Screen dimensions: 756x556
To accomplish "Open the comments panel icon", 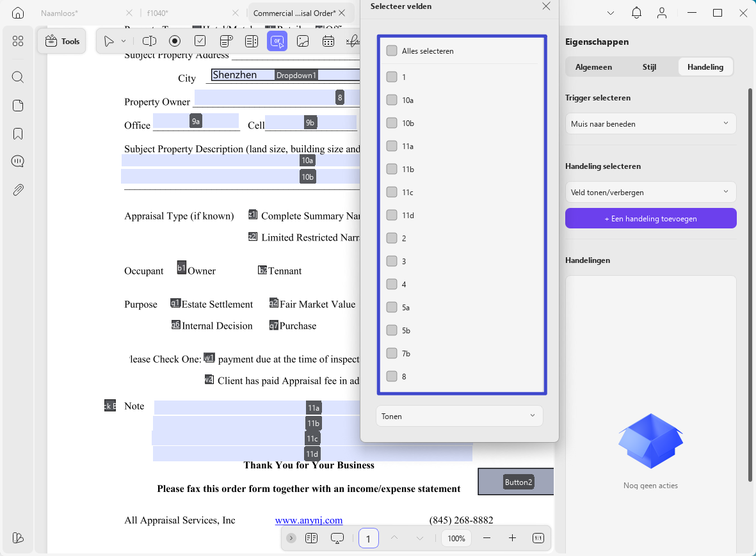I will [18, 161].
